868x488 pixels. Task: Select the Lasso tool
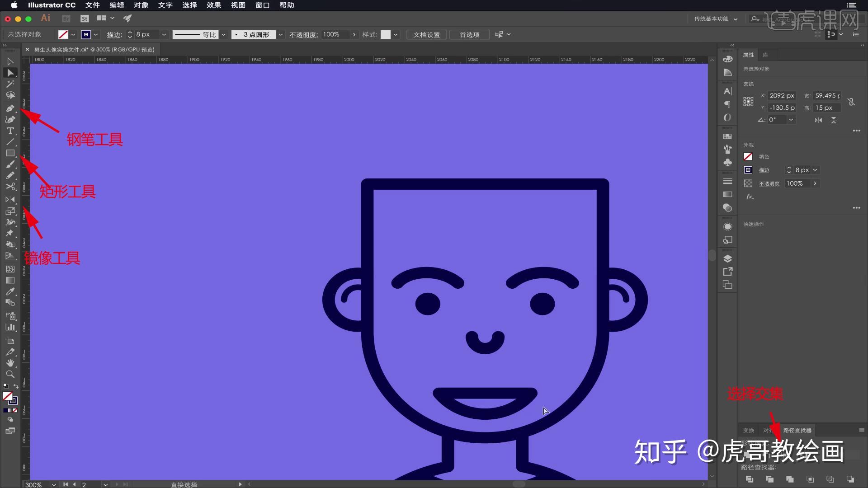[10, 95]
